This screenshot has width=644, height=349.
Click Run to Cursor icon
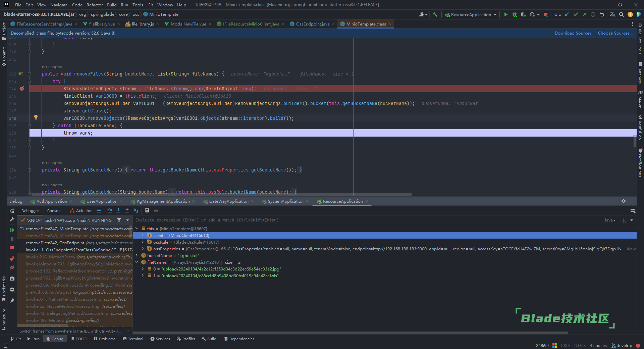tap(136, 210)
